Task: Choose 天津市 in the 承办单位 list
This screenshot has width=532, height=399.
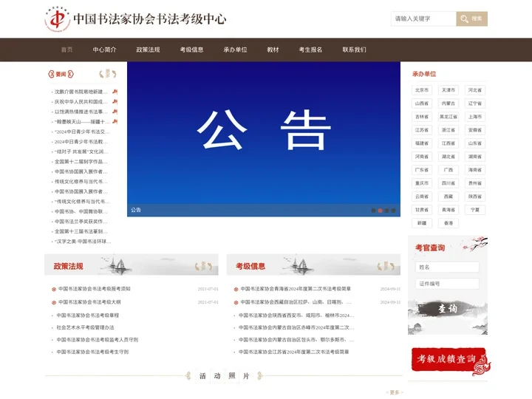Action: pos(449,90)
